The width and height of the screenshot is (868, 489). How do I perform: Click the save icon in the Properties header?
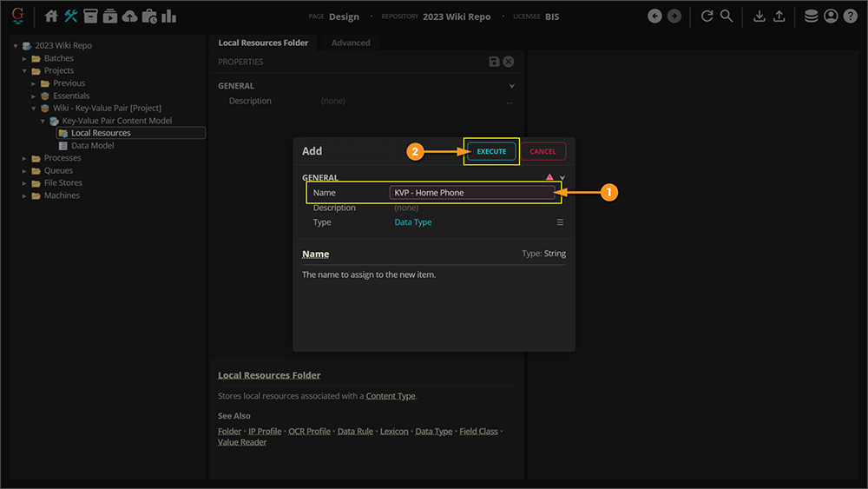494,62
